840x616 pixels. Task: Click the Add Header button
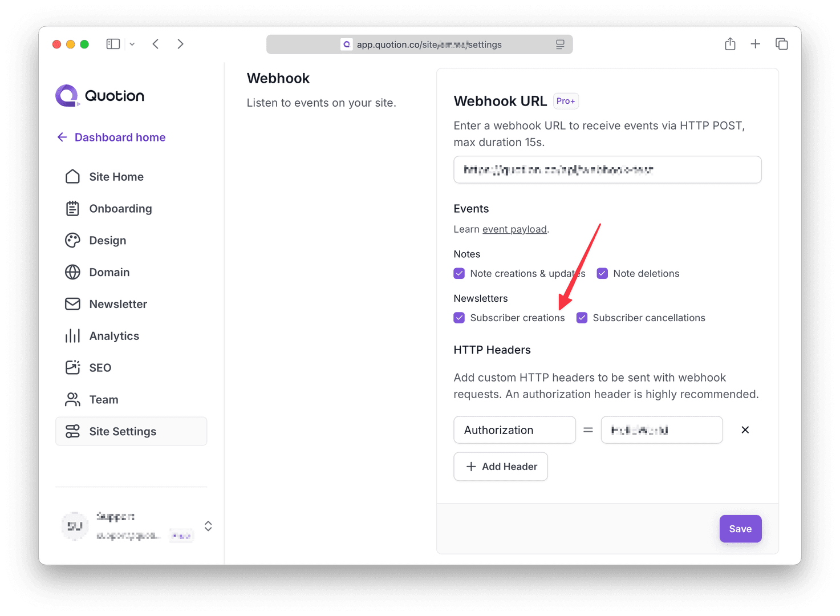pos(501,467)
